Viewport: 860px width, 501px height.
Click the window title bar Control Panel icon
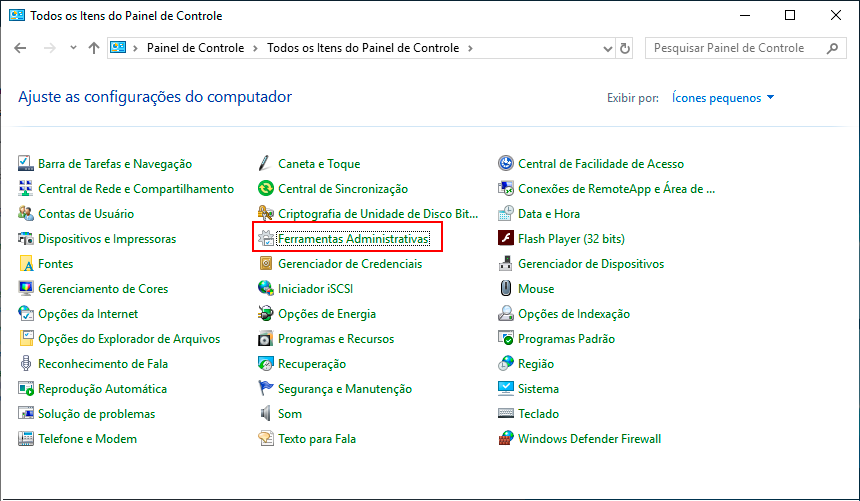(17, 15)
